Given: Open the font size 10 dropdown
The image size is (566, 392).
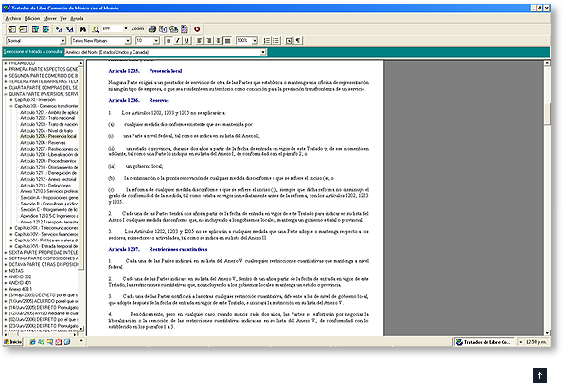Looking at the screenshot, I should point(156,41).
